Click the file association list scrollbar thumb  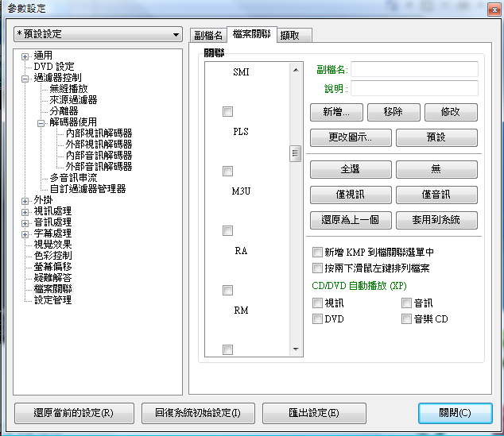tap(295, 153)
